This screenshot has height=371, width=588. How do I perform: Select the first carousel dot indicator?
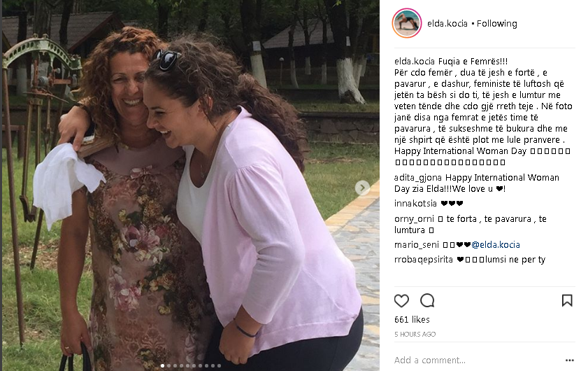point(162,365)
